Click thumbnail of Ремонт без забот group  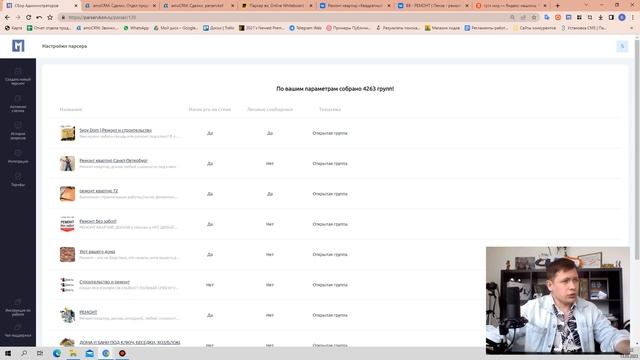point(67,224)
